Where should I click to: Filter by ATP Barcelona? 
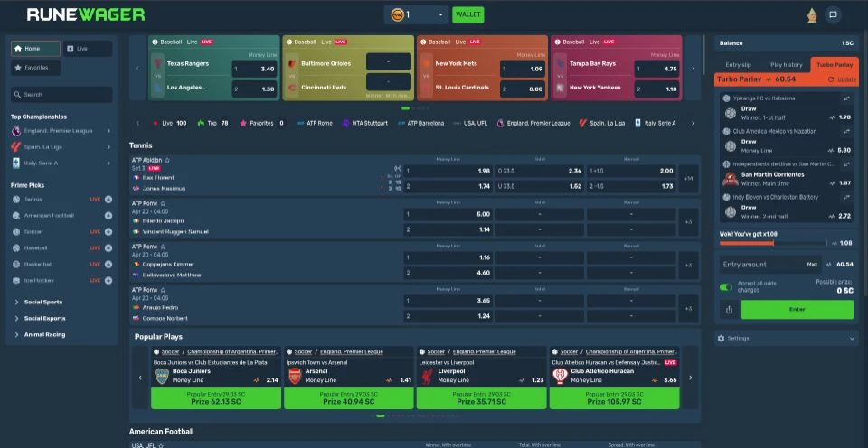(420, 124)
